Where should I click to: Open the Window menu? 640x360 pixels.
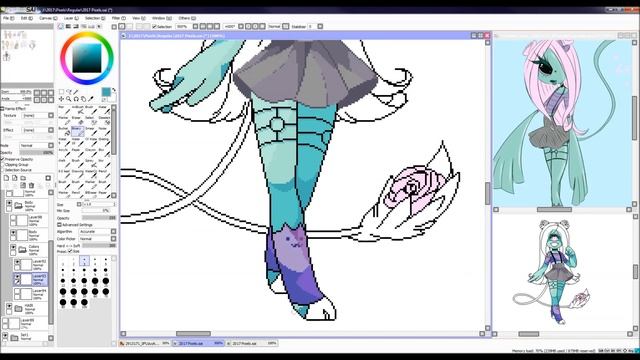coord(162,18)
